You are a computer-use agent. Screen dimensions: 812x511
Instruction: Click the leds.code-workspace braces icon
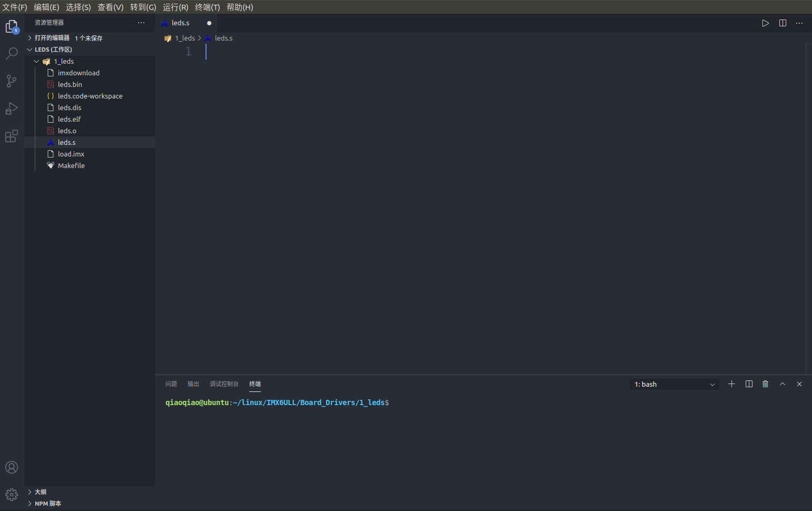tap(51, 96)
